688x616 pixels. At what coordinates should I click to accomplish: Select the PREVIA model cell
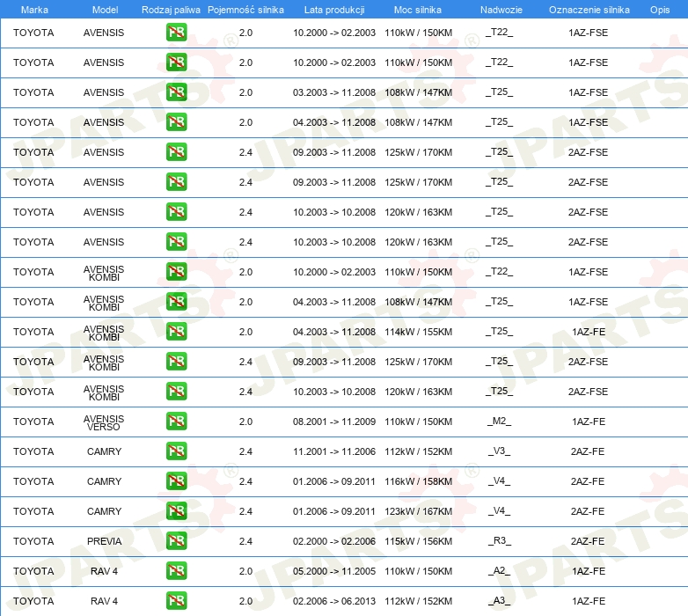[x=104, y=541]
